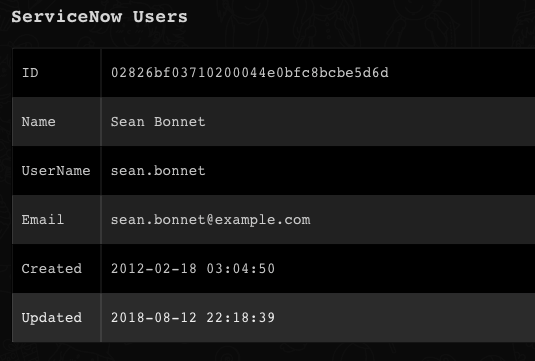Click the last name Bonnet in Name row
535x361 pixels.
pyautogui.click(x=180, y=121)
